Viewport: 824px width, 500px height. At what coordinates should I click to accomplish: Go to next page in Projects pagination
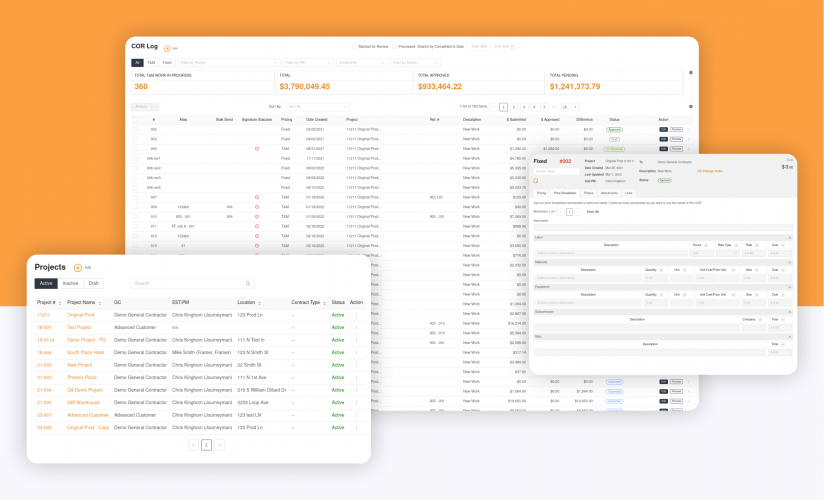pos(220,445)
